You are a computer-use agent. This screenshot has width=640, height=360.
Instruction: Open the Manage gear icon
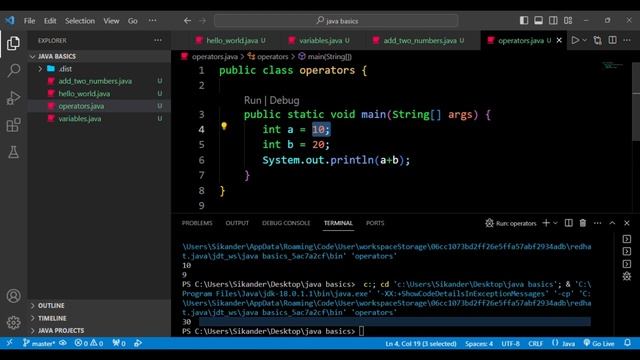(13, 322)
